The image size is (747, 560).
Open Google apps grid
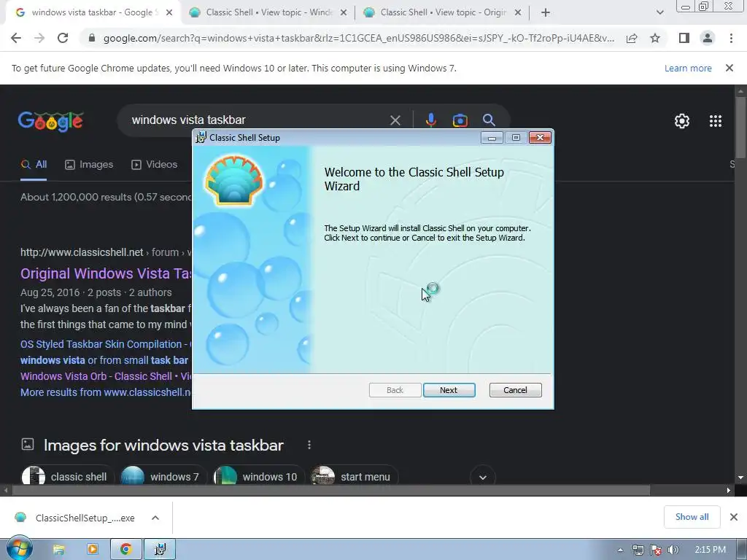715,121
